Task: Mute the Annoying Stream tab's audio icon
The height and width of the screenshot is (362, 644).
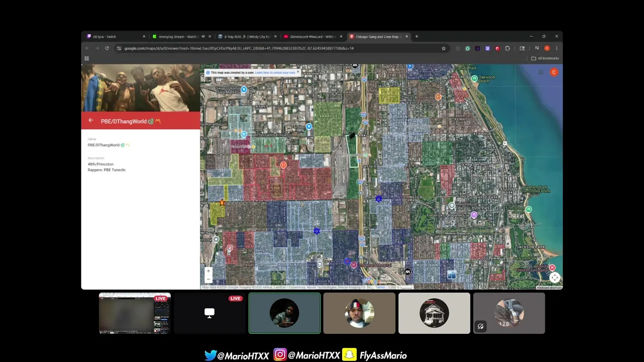Action: coord(203,37)
